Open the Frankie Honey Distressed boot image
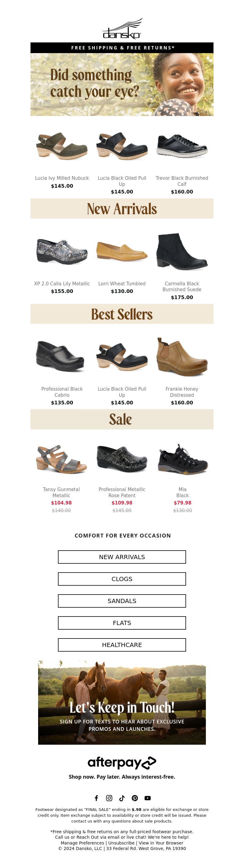Viewport: 244px width, 868px height. coord(182,357)
